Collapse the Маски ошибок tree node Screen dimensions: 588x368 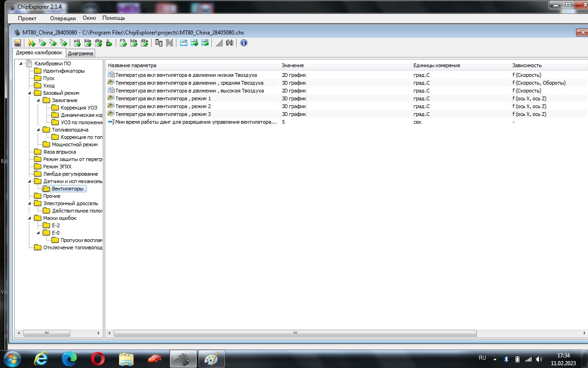[x=30, y=218]
